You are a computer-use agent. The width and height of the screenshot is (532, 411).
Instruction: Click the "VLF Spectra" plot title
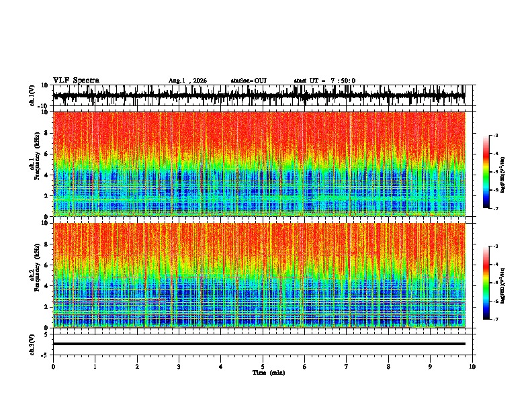point(76,81)
